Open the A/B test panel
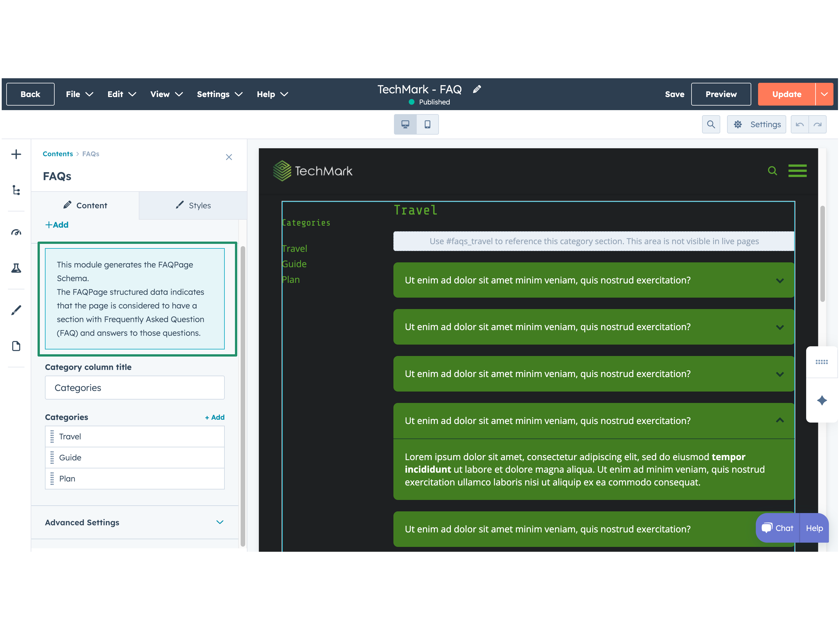The image size is (840, 630). pyautogui.click(x=16, y=268)
